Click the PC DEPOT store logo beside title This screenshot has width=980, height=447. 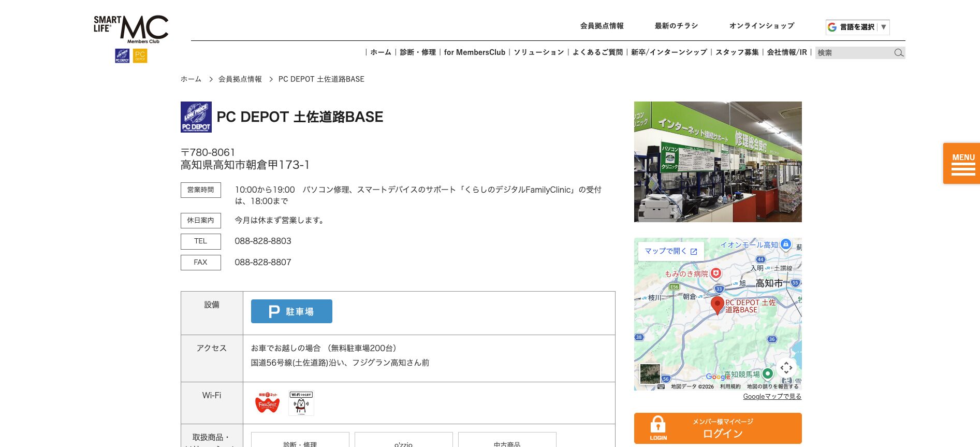coord(196,117)
